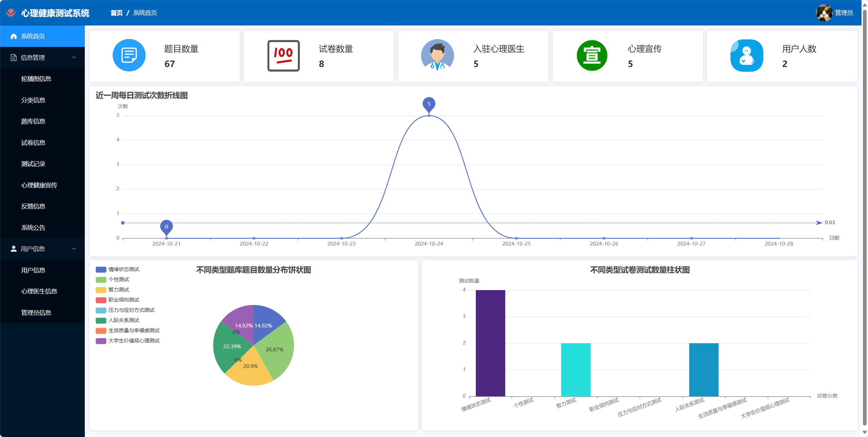Screen dimensions: 868x437
Task: Click the green 宣 publicity icon
Action: point(592,55)
